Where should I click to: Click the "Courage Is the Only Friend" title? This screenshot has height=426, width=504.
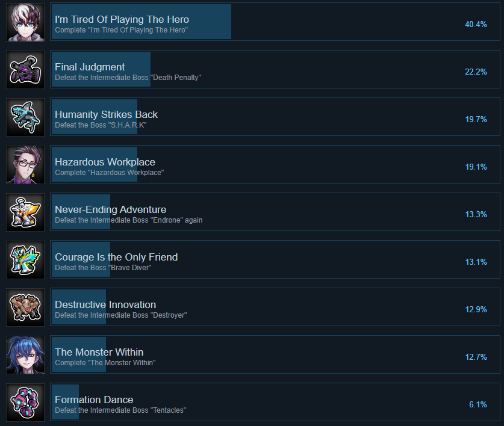pyautogui.click(x=116, y=257)
